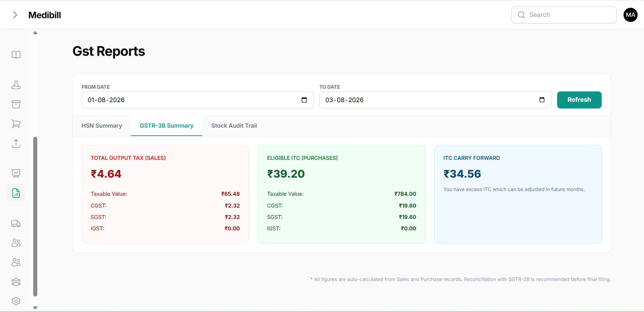This screenshot has height=312, width=644.
Task: Click the sidebar scroll up arrow
Action: click(35, 33)
